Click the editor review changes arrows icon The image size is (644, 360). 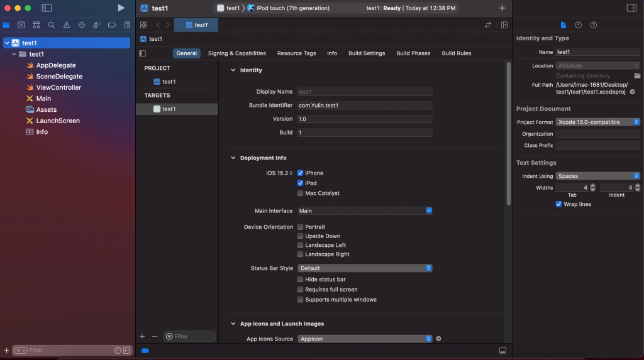(488, 25)
